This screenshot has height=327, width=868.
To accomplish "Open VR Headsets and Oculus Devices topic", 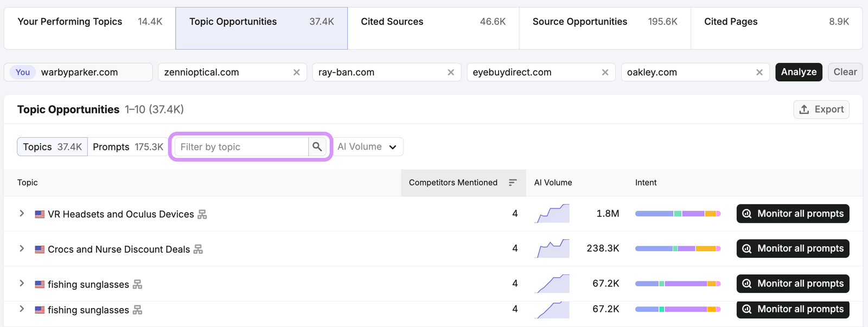I will coord(120,214).
